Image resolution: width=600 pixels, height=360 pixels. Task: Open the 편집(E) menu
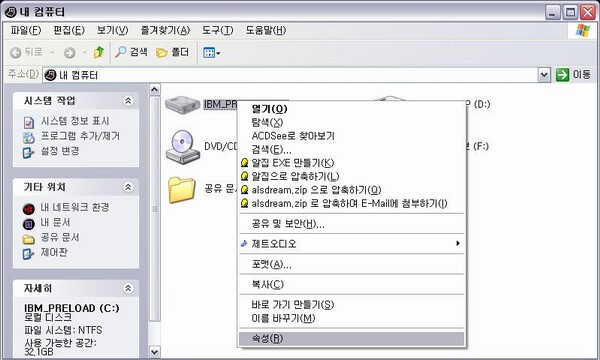pyautogui.click(x=69, y=30)
